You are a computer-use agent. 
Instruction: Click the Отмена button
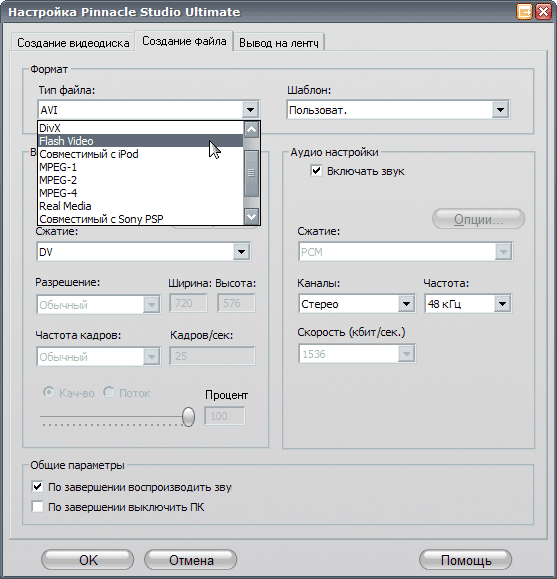(191, 560)
